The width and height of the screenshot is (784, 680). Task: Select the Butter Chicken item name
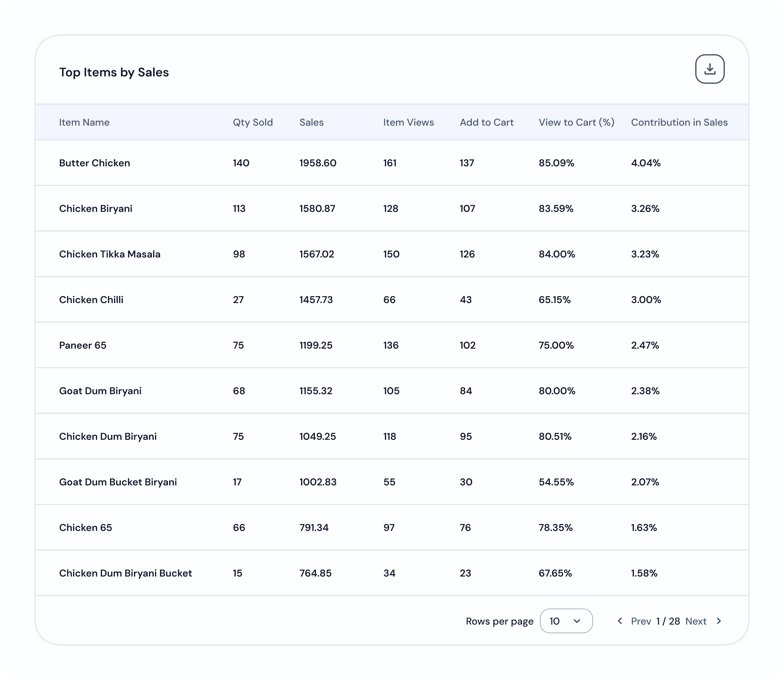(x=95, y=163)
